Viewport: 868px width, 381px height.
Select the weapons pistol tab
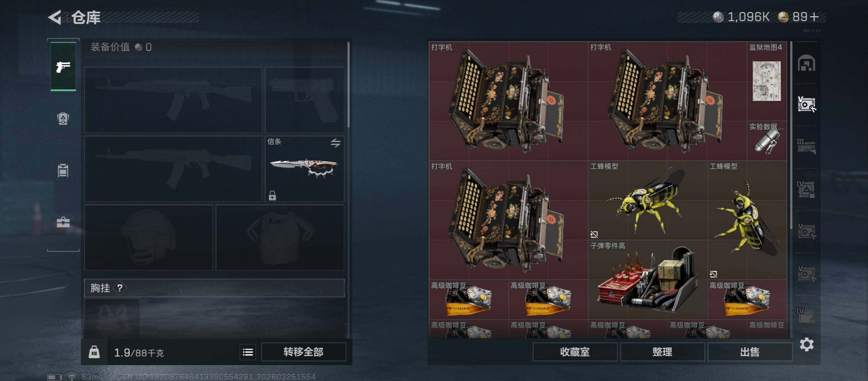point(63,67)
